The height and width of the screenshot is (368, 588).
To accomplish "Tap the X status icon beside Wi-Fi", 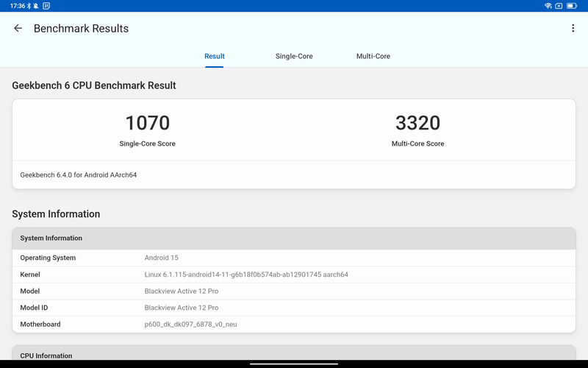I will (x=559, y=6).
